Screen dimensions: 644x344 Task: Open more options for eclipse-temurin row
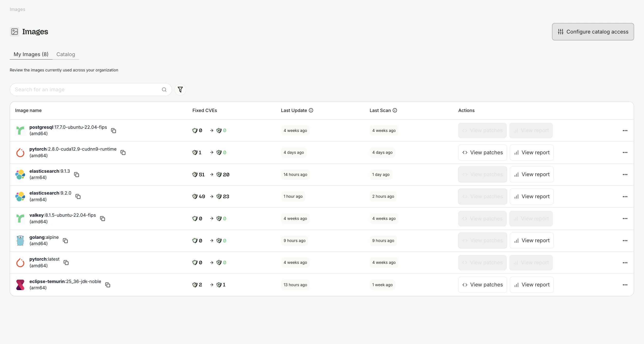coord(625,285)
